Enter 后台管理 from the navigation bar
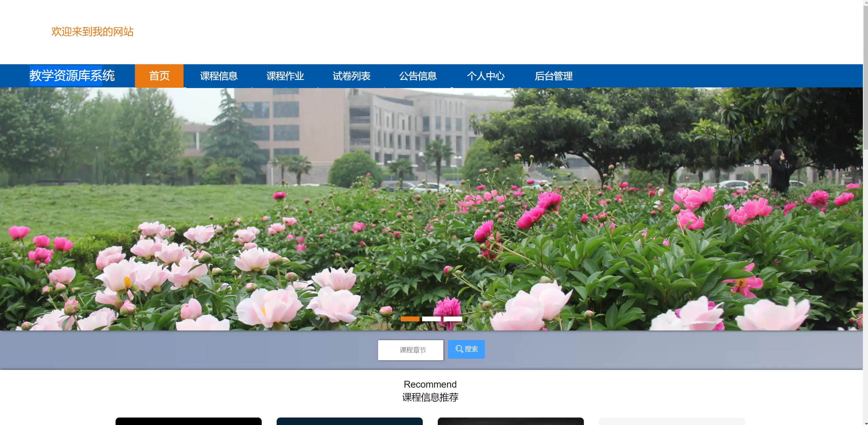The height and width of the screenshot is (425, 868). click(x=553, y=76)
